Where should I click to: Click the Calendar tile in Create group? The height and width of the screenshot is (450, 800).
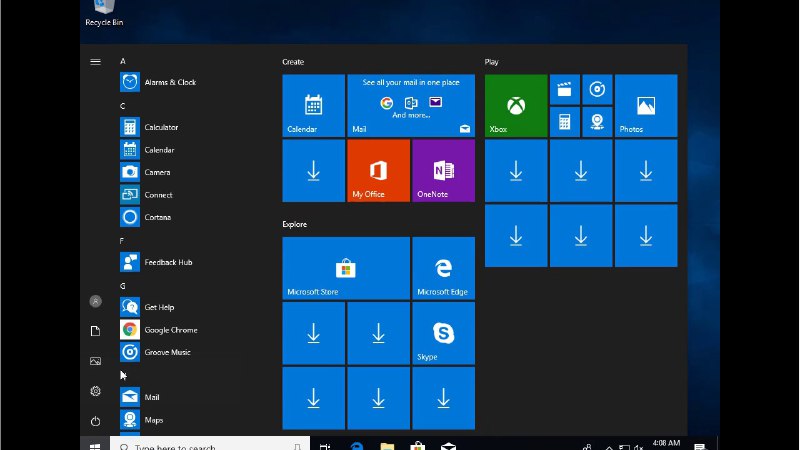(x=313, y=106)
